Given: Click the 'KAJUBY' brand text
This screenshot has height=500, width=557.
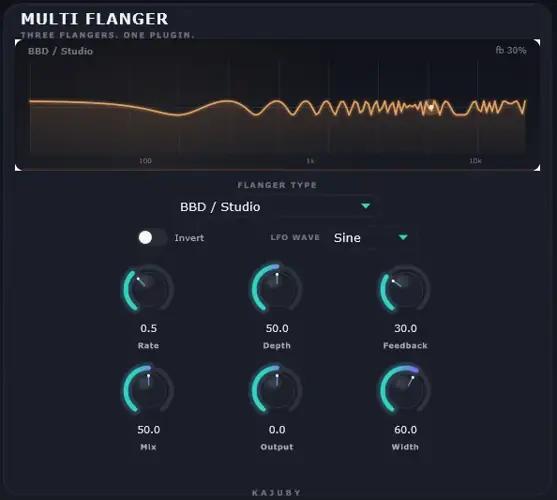Looking at the screenshot, I should tap(277, 493).
